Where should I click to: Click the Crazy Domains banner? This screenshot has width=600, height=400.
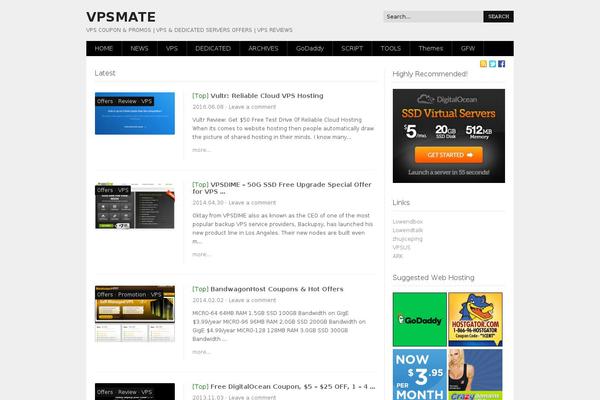475,374
